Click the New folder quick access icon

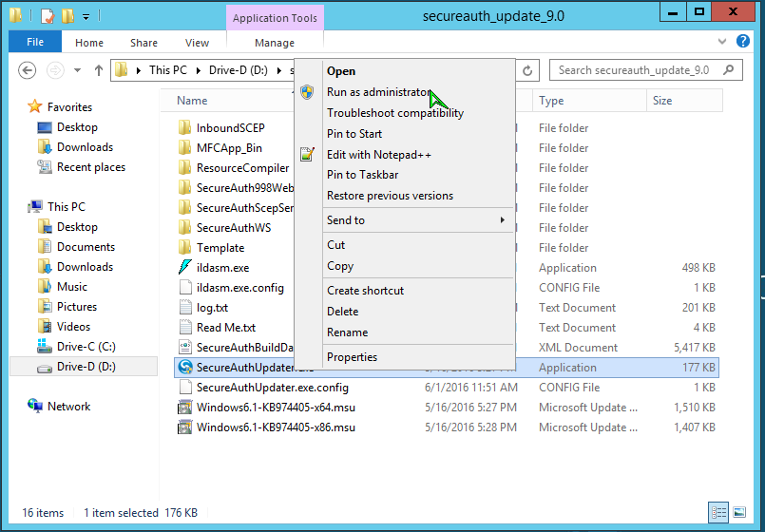(x=67, y=16)
